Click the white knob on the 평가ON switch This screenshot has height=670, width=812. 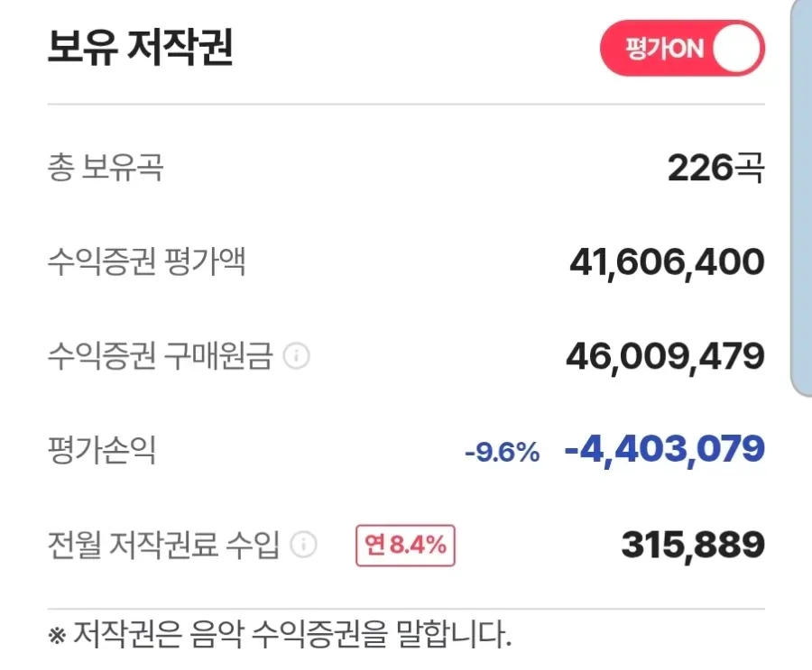tap(736, 48)
